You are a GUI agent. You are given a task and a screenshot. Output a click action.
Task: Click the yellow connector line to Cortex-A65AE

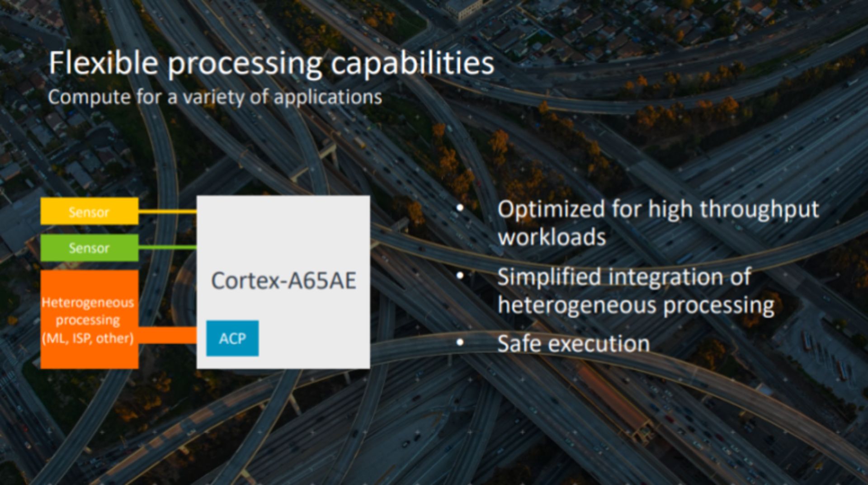[x=167, y=212]
